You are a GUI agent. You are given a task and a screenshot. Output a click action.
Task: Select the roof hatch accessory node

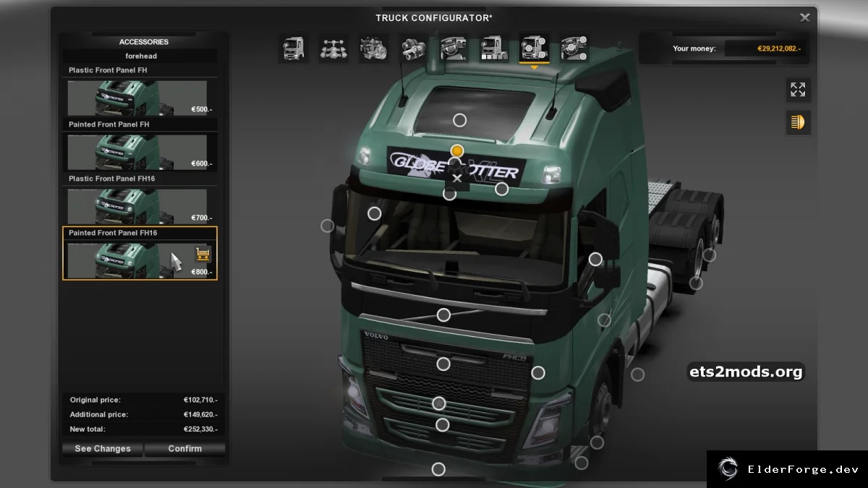coord(459,120)
